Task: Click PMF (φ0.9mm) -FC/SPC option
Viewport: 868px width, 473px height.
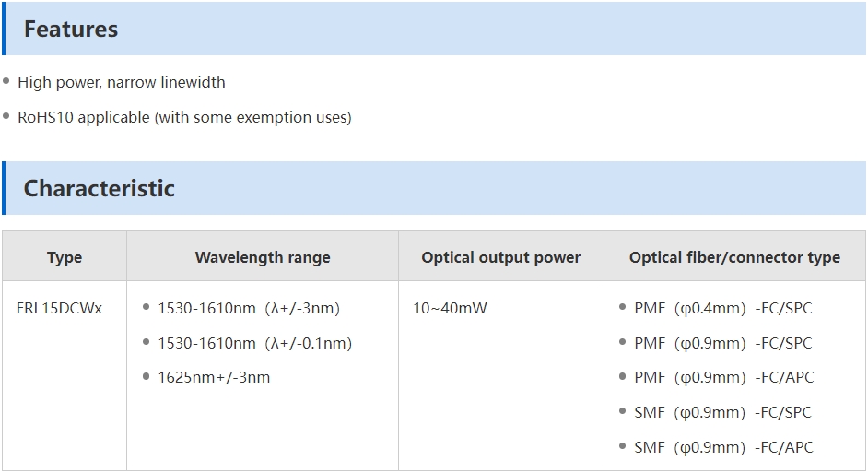Action: (723, 343)
